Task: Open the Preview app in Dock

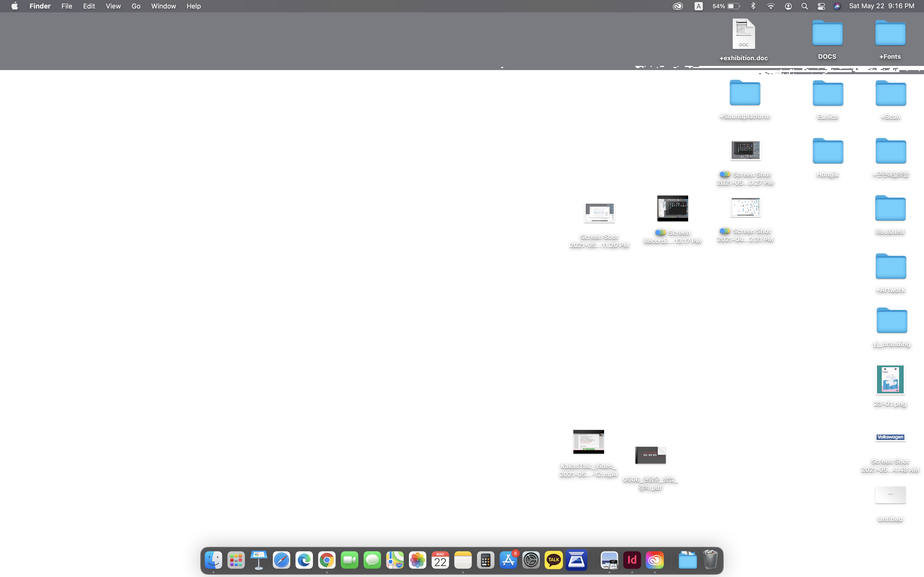Action: 609,560
